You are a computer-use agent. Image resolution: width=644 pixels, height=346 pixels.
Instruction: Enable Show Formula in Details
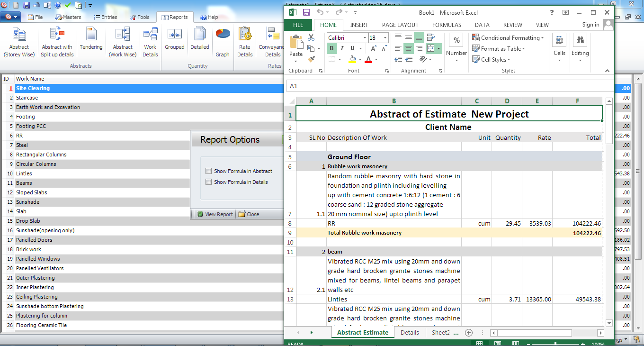click(209, 182)
